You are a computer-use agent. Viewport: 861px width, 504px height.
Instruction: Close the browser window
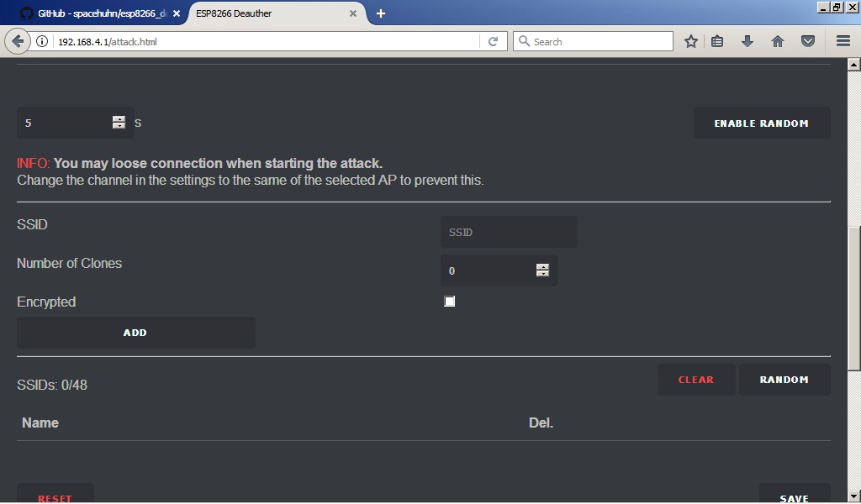[x=853, y=7]
